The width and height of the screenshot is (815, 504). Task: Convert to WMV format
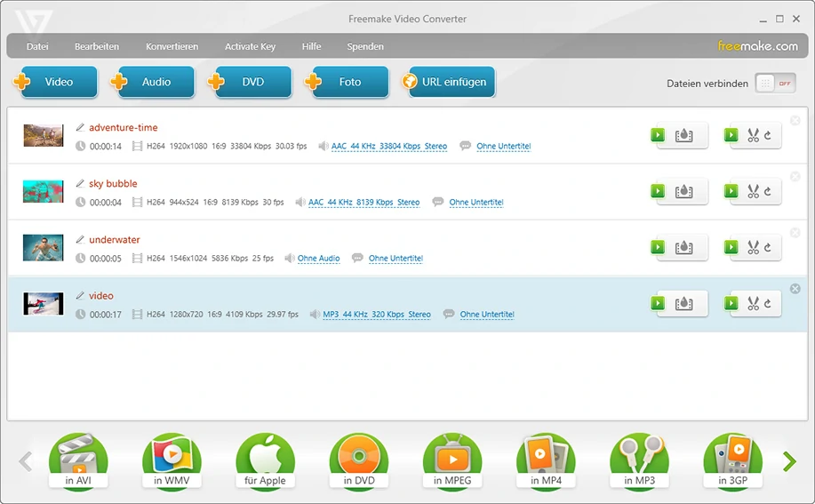172,460
